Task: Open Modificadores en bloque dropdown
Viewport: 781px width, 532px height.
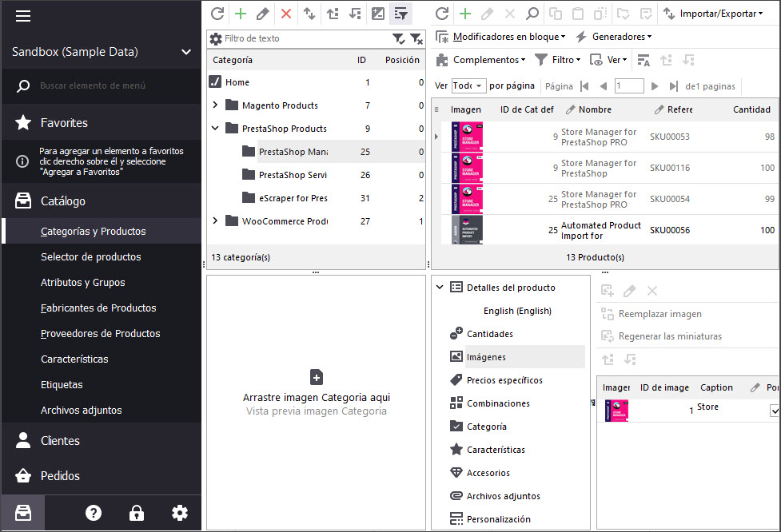Action: [x=501, y=36]
